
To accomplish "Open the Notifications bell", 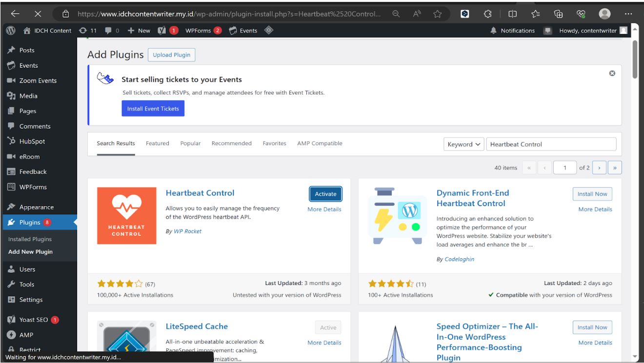I will 494,30.
